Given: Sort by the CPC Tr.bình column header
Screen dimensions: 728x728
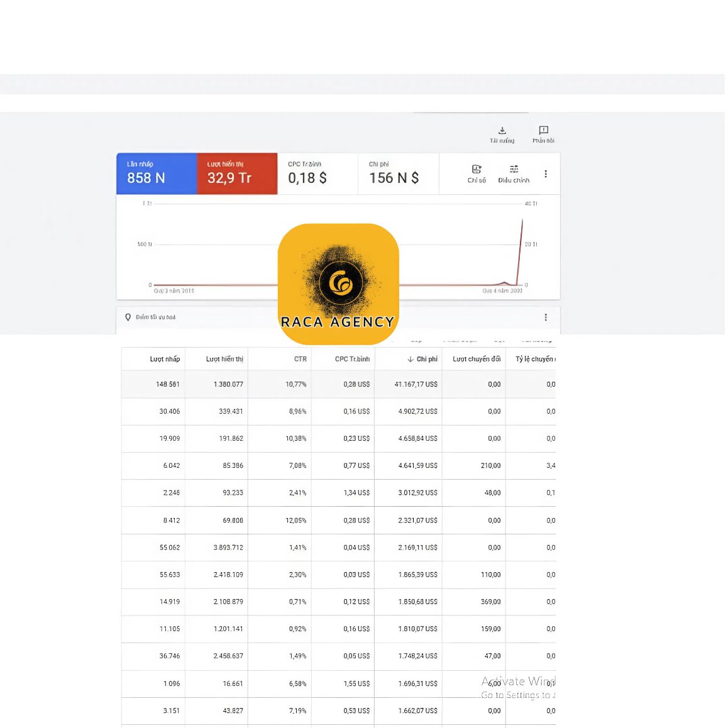Looking at the screenshot, I should (353, 359).
